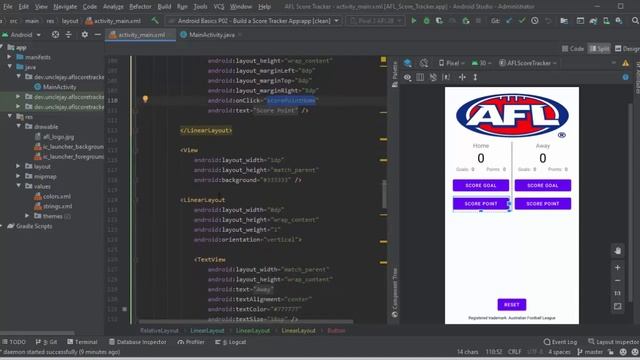
Task: Click the yellow inspection indicator above editor scrollbar
Action: pyautogui.click(x=383, y=60)
